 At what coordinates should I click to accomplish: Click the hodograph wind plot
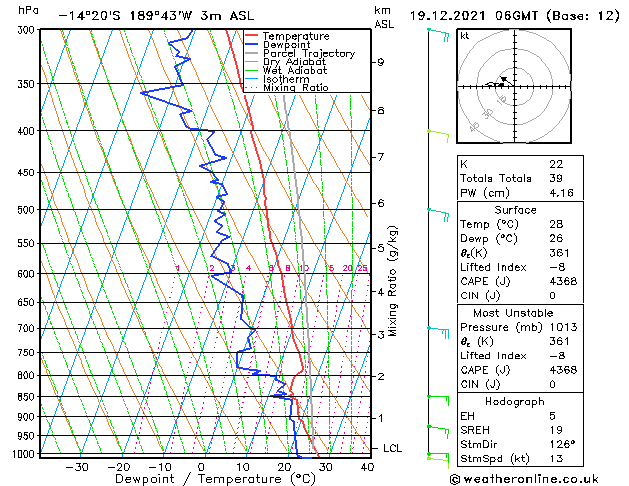514,86
